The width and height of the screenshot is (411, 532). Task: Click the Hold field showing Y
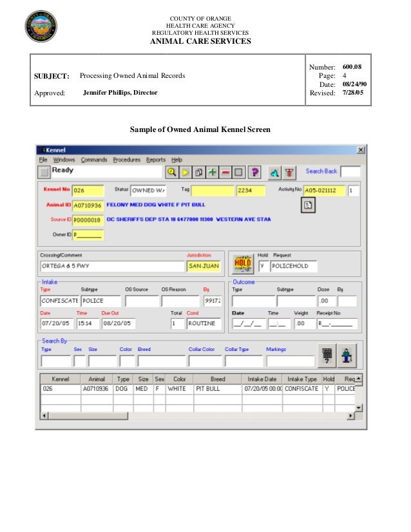click(x=263, y=266)
